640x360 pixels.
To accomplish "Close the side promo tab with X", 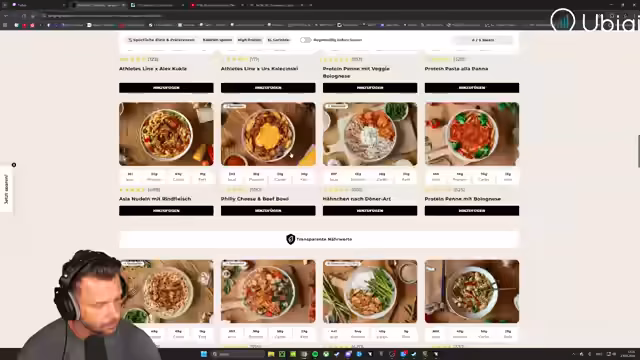I will [x=14, y=165].
